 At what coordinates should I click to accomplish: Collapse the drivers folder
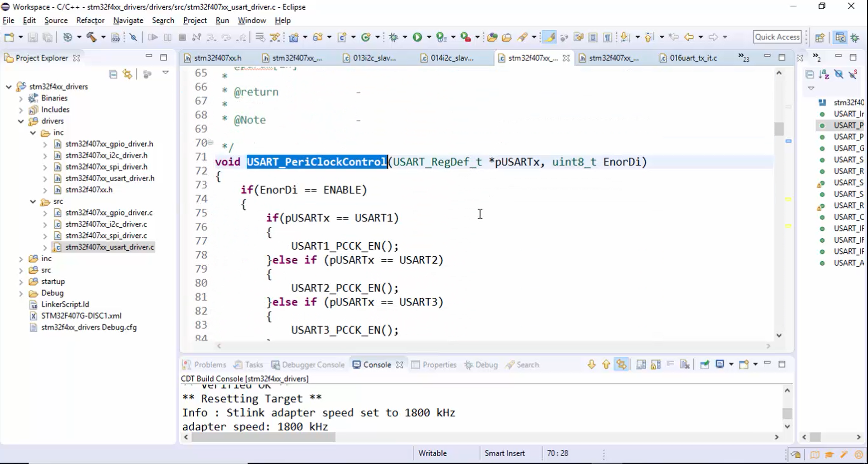pyautogui.click(x=21, y=121)
